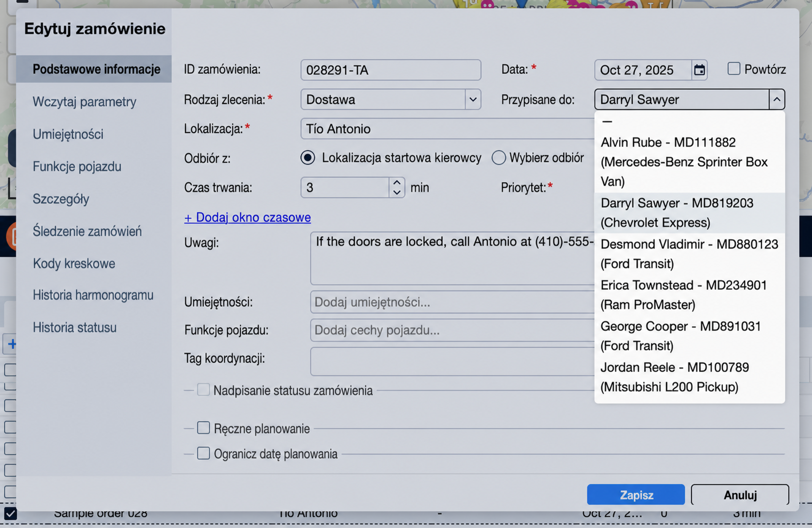
Task: Click the Lokalizacja field with Tío Antonio
Action: pos(447,129)
